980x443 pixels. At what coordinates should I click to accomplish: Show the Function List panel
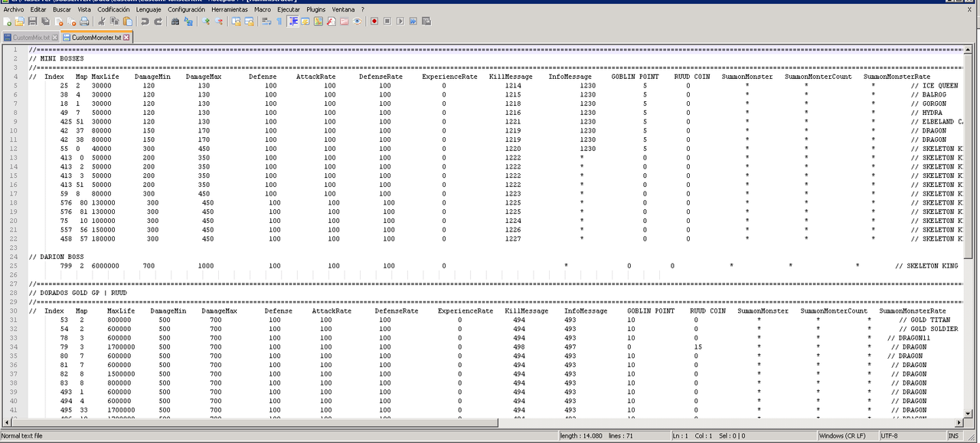(332, 21)
